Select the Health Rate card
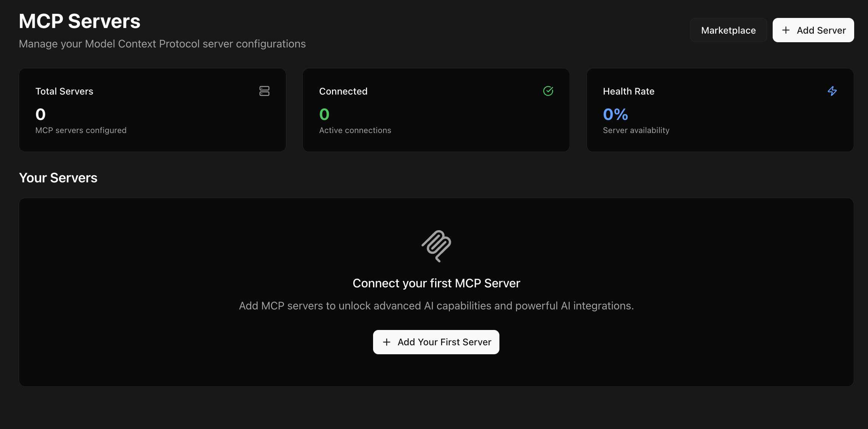868x429 pixels. point(720,110)
